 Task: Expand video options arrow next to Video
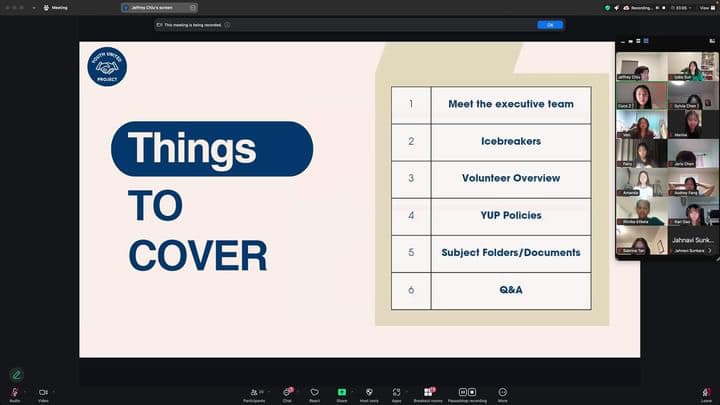(54, 391)
